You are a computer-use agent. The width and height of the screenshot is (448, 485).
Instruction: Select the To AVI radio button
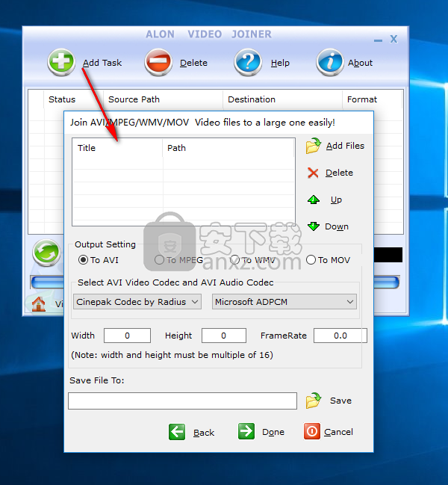tap(83, 260)
